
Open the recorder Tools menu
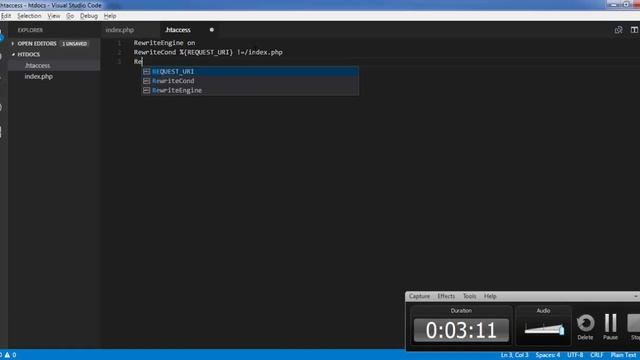[469, 296]
